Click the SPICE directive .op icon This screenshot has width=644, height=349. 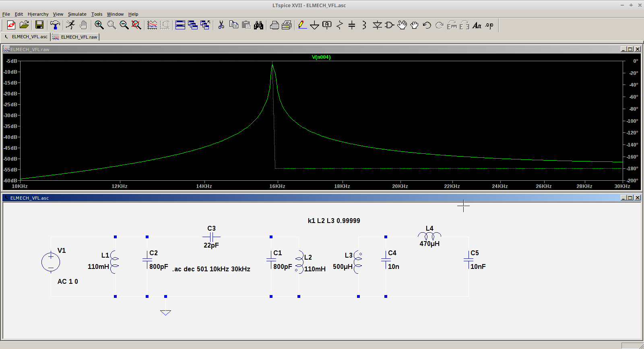(489, 25)
